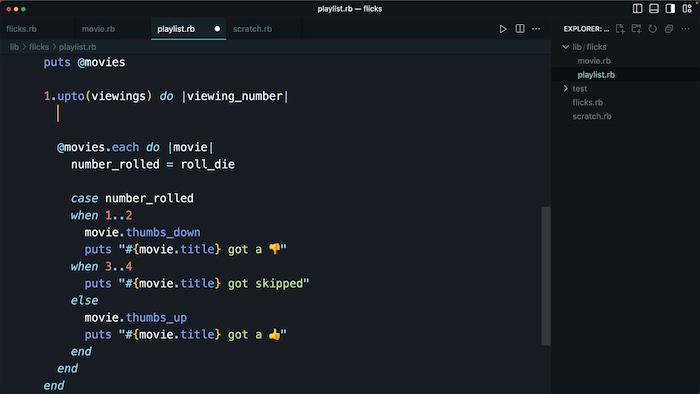This screenshot has width=700, height=394.
Task: Select the playlist.rb tab
Action: [176, 29]
